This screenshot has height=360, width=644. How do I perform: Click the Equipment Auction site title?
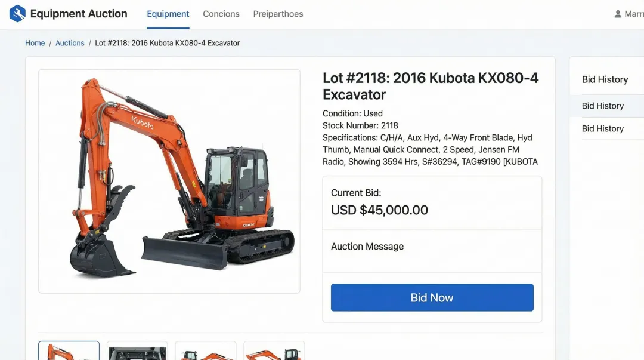click(x=79, y=14)
